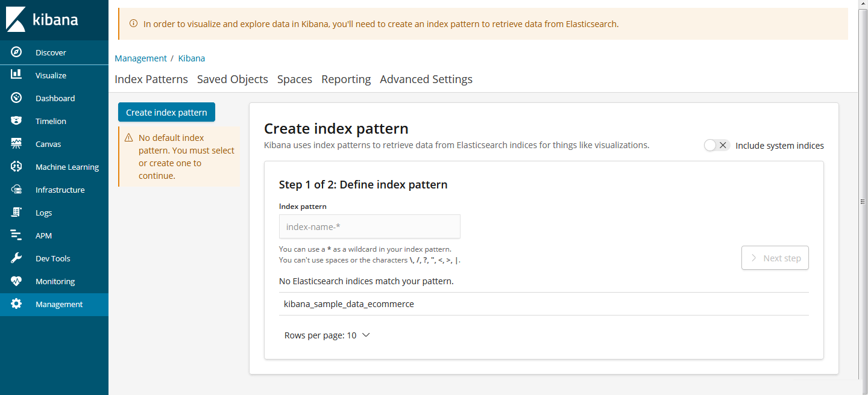868x395 pixels.
Task: Toggle Include system indices switch
Action: (717, 145)
